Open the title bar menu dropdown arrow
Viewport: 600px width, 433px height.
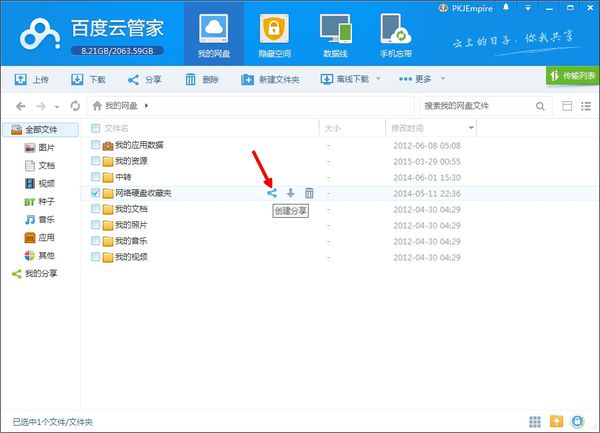[x=528, y=8]
